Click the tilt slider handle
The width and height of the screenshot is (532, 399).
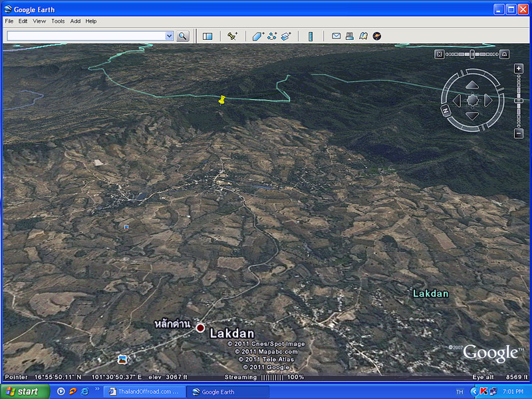point(472,54)
